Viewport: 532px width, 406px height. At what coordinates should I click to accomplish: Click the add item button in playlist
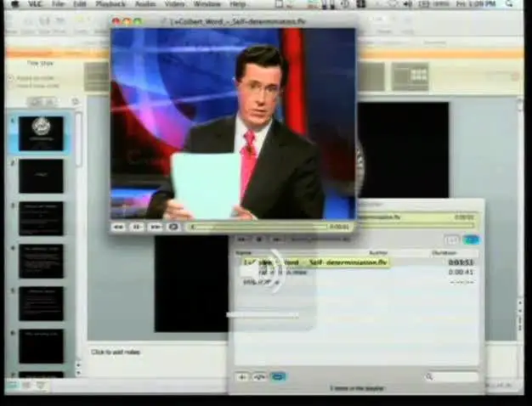point(242,377)
